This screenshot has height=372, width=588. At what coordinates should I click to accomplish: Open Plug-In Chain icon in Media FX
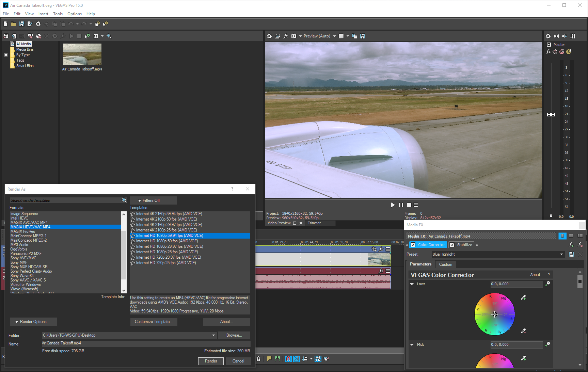571,245
